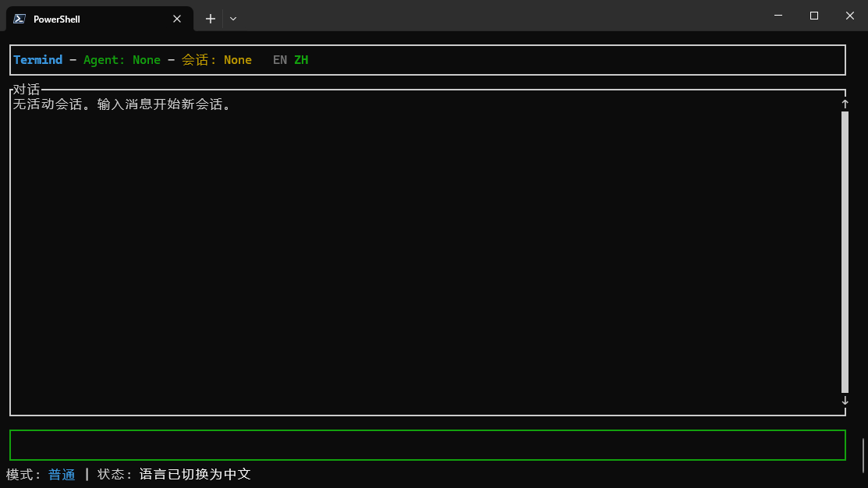This screenshot has height=488, width=868.
Task: Click the 对话 panel title
Action: click(27, 90)
